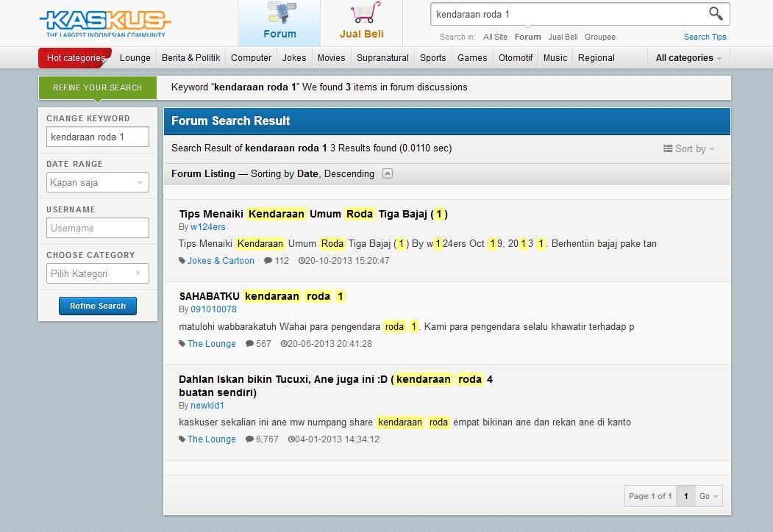This screenshot has height=532, width=773.
Task: Click the Refine Search button
Action: tap(98, 306)
